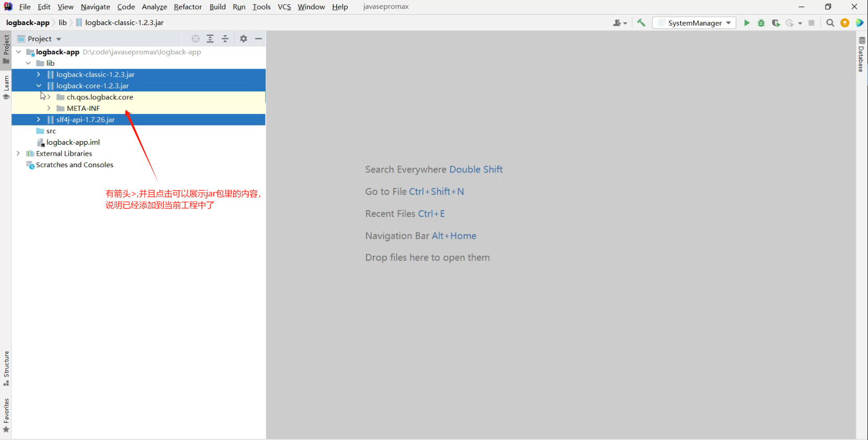Run with Coverage shield icon
Image resolution: width=868 pixels, height=440 pixels.
tap(776, 23)
